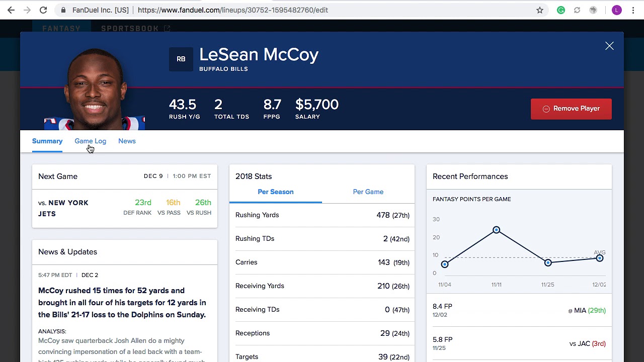The image size is (644, 362).
Task: Click the Carries 143 row
Action: click(x=322, y=262)
